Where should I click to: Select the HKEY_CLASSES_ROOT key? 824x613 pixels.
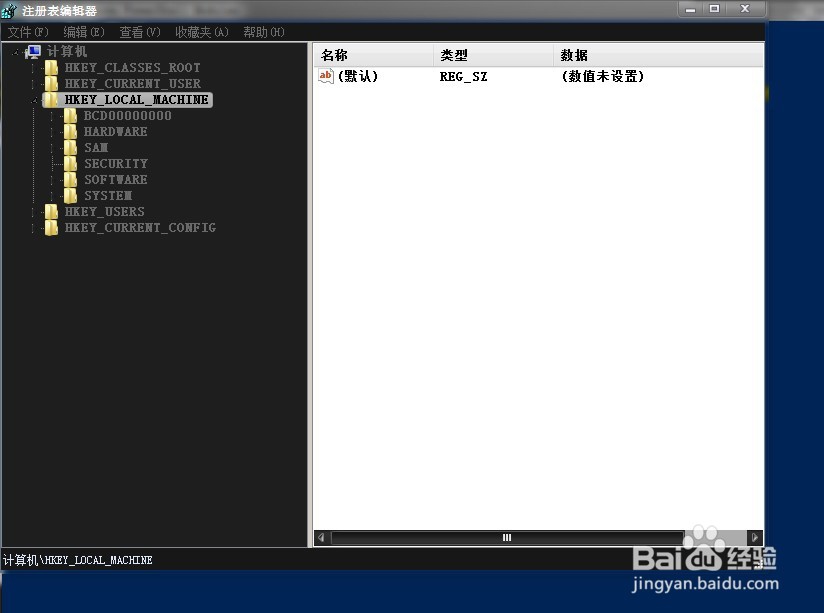(x=132, y=68)
